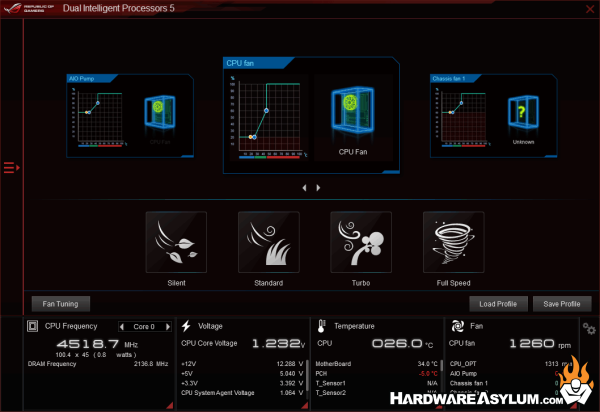Click the Core 0 selector label

[144, 327]
